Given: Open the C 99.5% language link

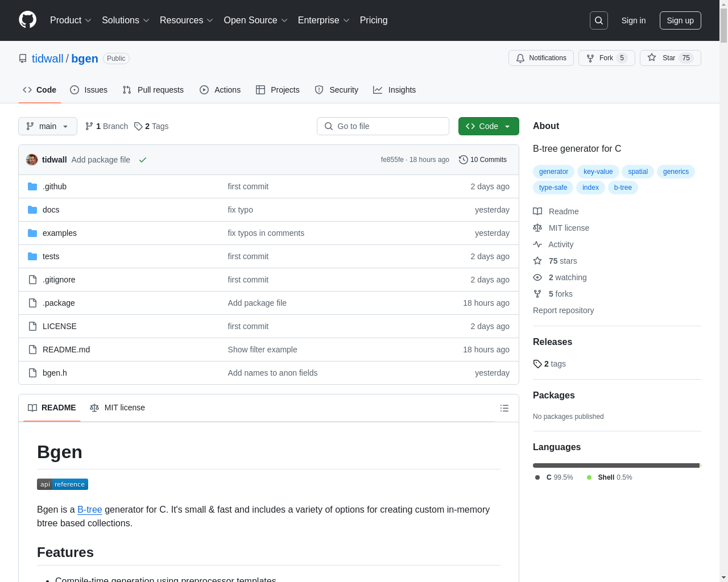Looking at the screenshot, I should [555, 477].
